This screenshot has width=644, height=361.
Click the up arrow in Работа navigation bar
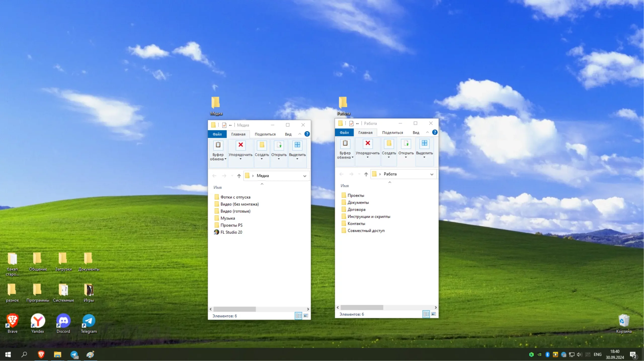coord(366,174)
